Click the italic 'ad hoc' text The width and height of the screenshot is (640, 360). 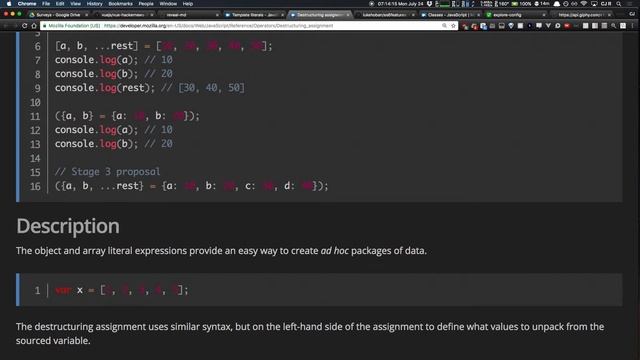click(334, 251)
